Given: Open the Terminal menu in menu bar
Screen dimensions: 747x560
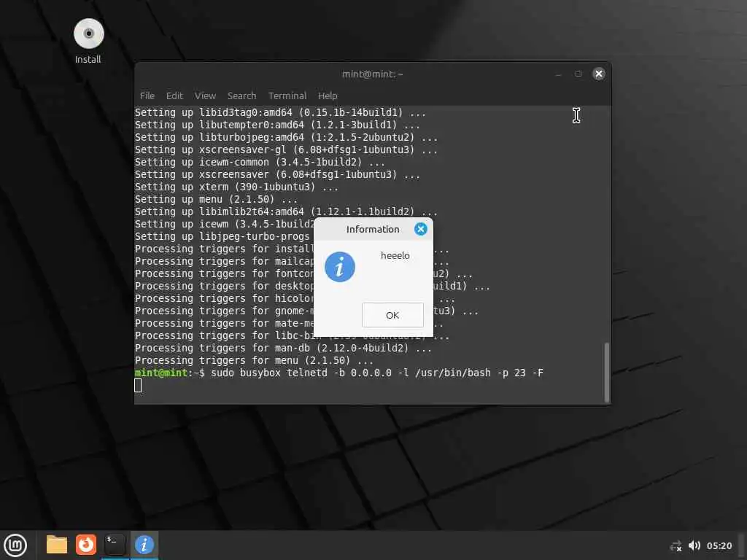Looking at the screenshot, I should coord(287,96).
